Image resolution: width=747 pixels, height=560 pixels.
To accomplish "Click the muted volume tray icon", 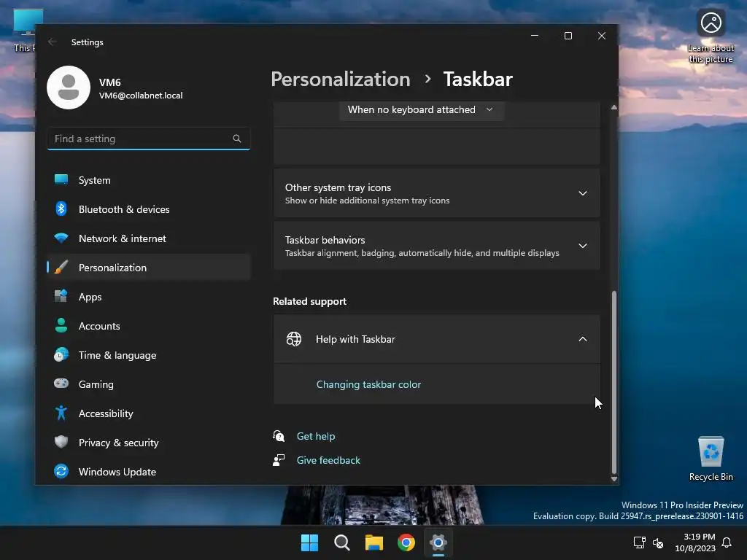I will [658, 542].
